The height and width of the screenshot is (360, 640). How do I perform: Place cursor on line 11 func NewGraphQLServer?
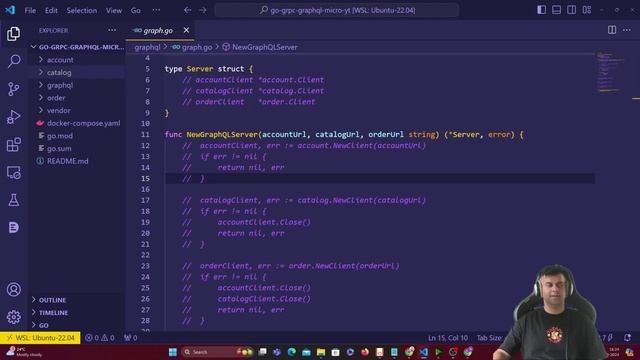tap(344, 134)
